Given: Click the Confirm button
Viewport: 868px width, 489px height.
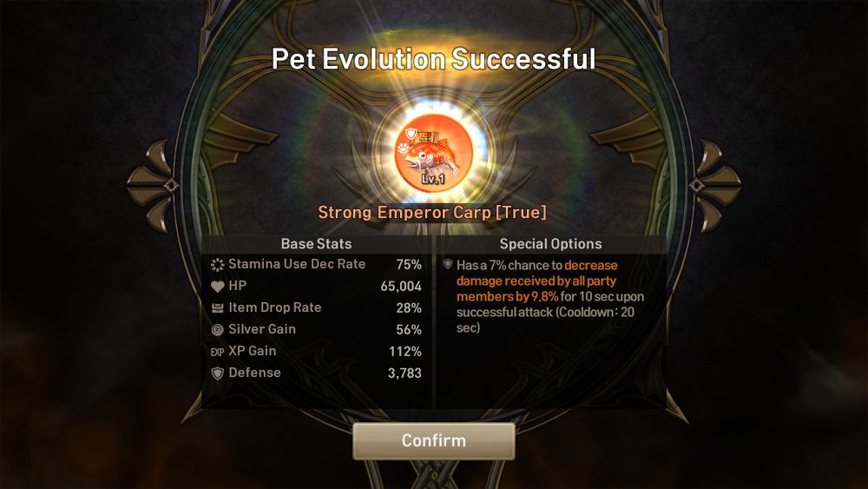Looking at the screenshot, I should pyautogui.click(x=433, y=441).
